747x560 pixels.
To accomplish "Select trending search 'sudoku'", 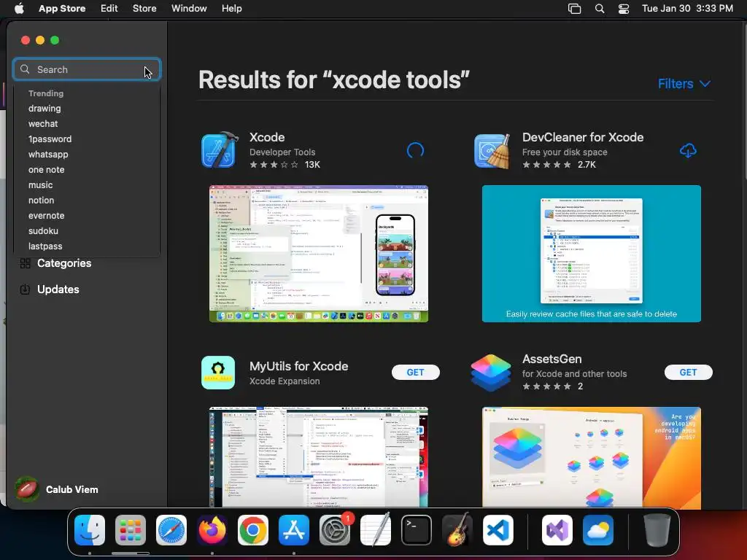I will click(x=43, y=231).
